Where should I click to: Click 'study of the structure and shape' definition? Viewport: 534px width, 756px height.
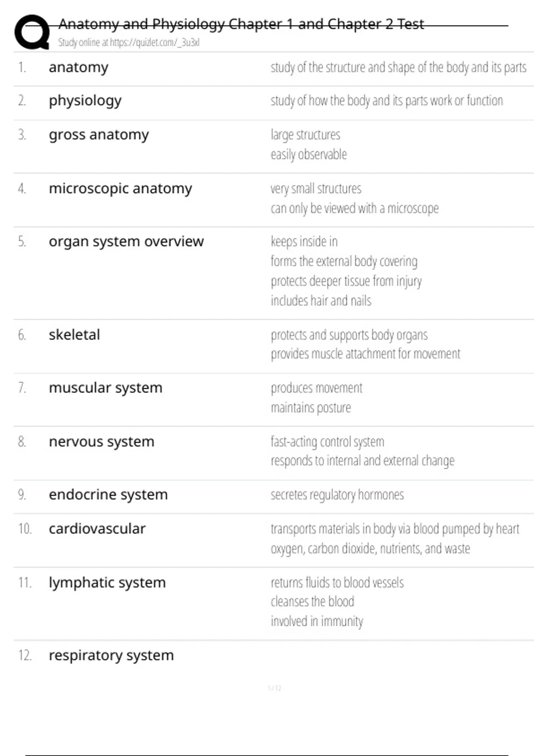click(x=398, y=68)
